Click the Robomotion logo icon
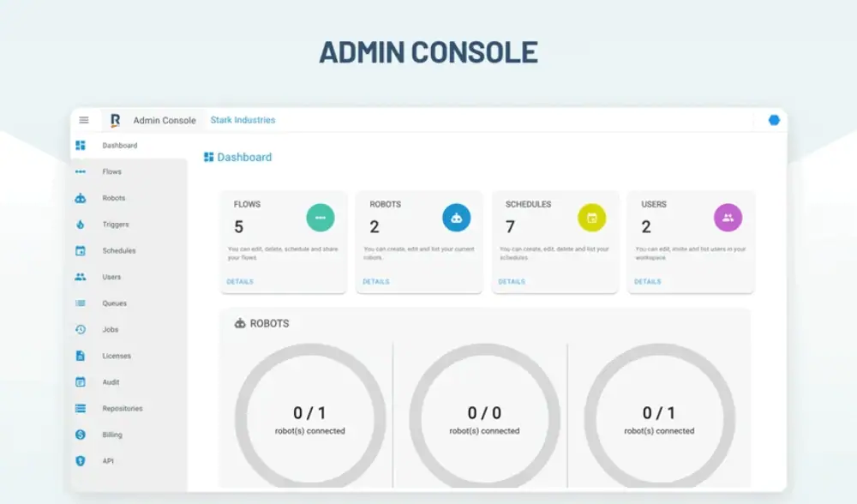The image size is (857, 504). (x=115, y=120)
